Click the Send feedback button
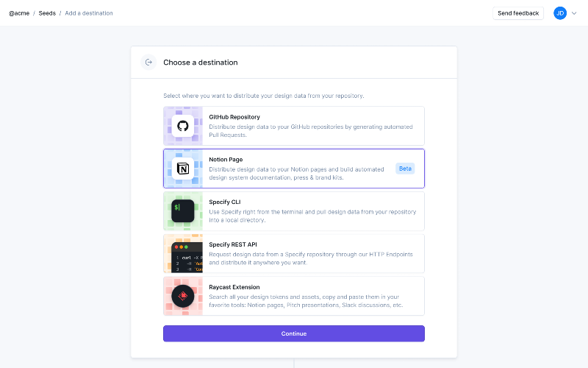588x368 pixels. click(518, 13)
